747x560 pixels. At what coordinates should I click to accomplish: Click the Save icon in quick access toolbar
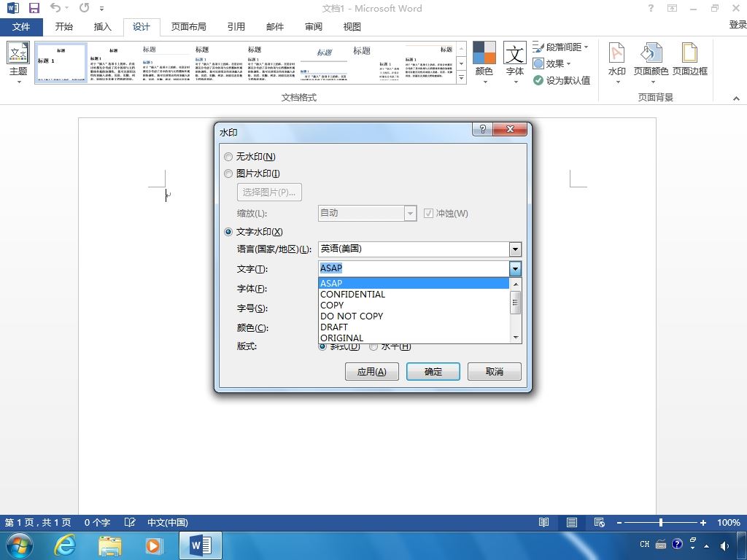point(34,8)
